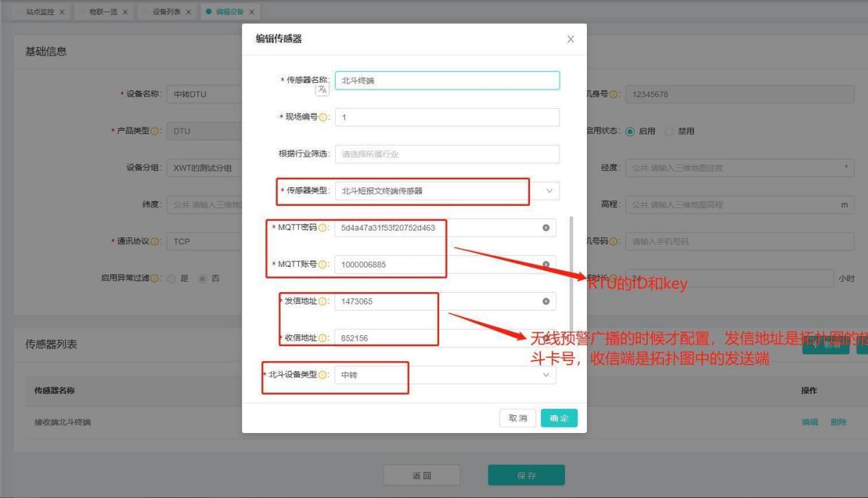Close the 编辑传感器 dialog with the X icon
Image resolution: width=868 pixels, height=498 pixels.
570,40
